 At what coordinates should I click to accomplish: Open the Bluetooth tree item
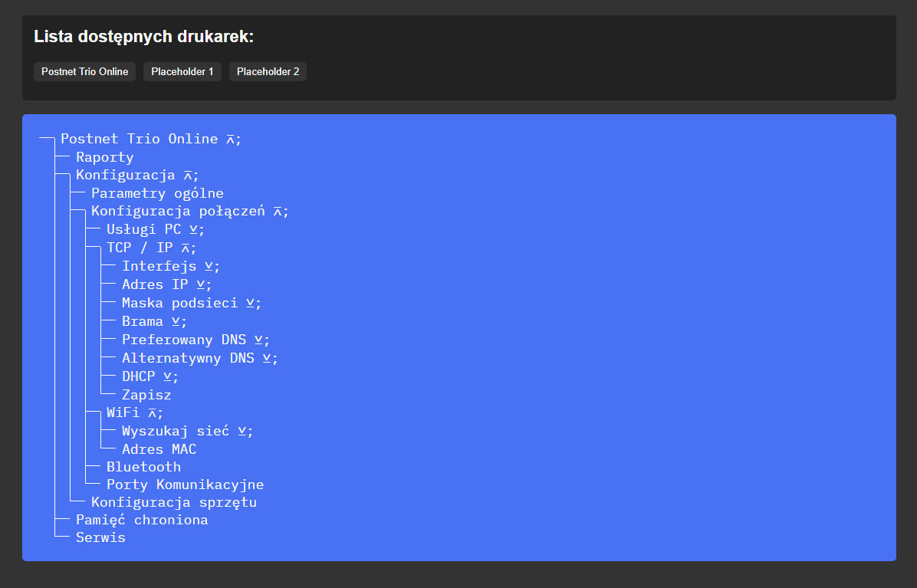144,467
